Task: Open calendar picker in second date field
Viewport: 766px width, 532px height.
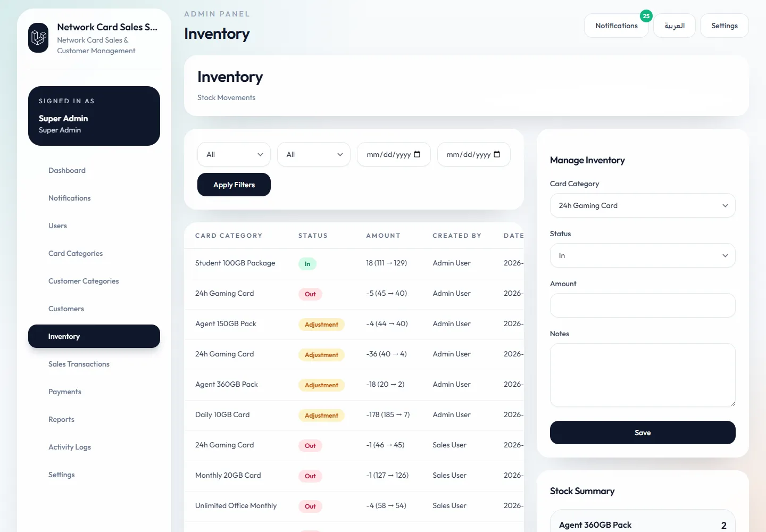Action: pyautogui.click(x=497, y=154)
